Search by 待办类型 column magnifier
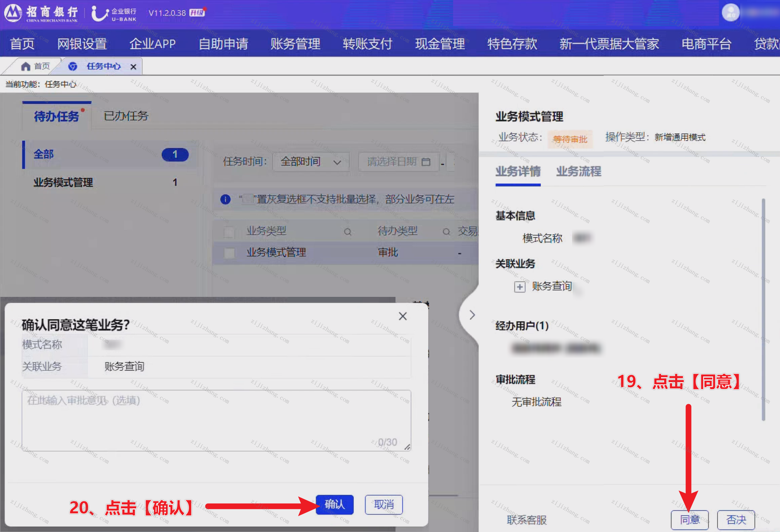Screen dimensions: 780x532 [x=446, y=231]
